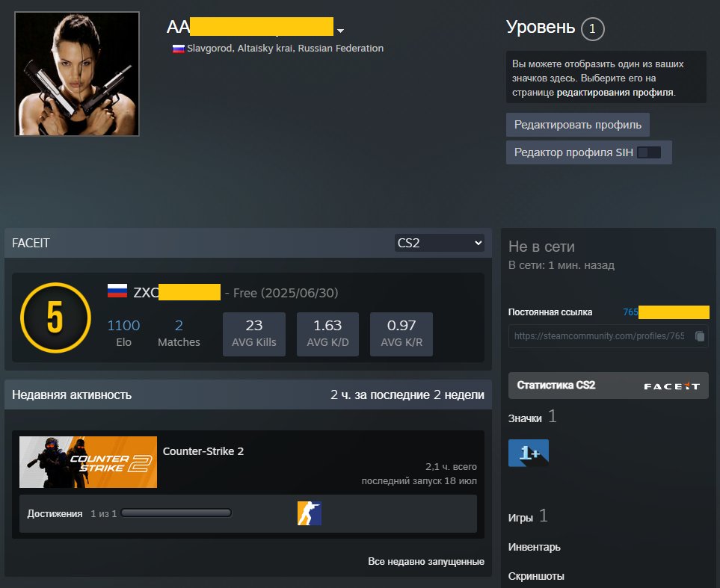Viewport: 720px width, 588px height.
Task: Click the games count number 1
Action: click(x=544, y=516)
